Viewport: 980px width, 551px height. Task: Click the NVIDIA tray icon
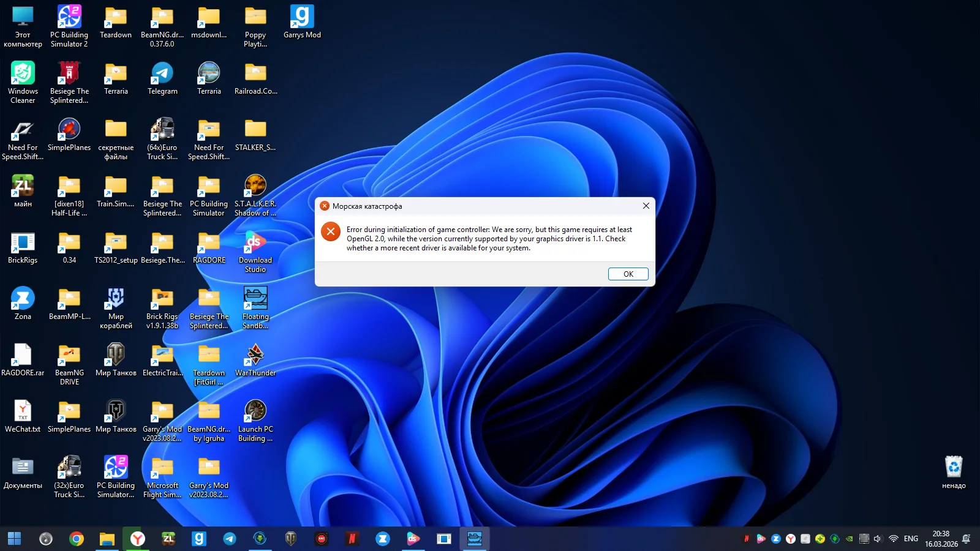pos(850,539)
